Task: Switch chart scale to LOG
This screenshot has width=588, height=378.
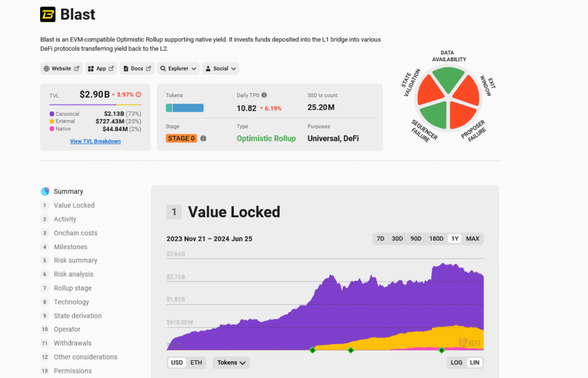Action: coord(457,362)
